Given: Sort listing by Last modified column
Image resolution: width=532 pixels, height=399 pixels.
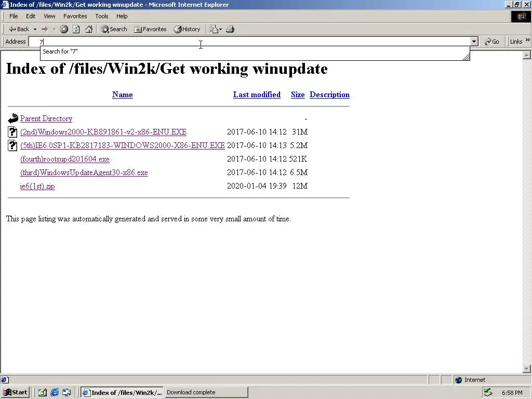Looking at the screenshot, I should 257,95.
